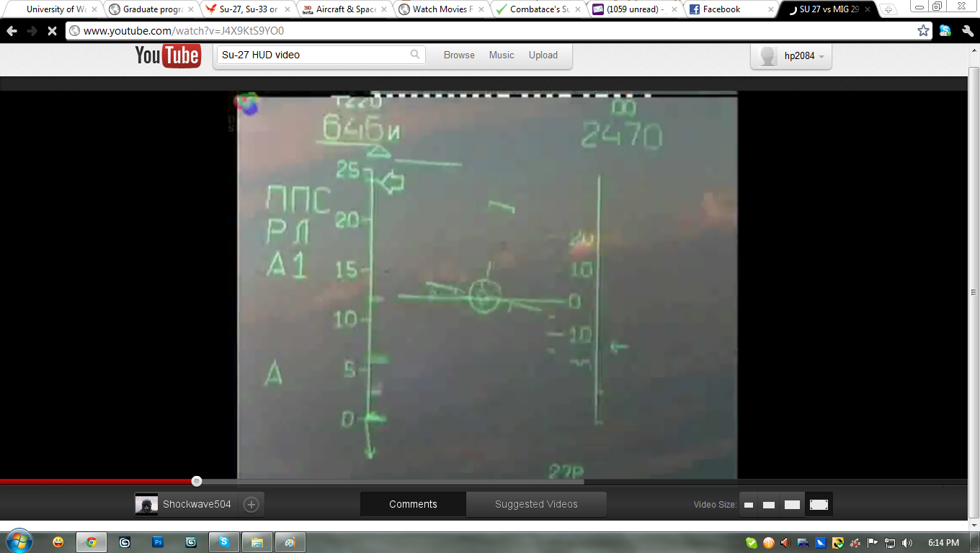Click the video progress bar scrubber handle
This screenshot has width=980, height=553.
[197, 481]
